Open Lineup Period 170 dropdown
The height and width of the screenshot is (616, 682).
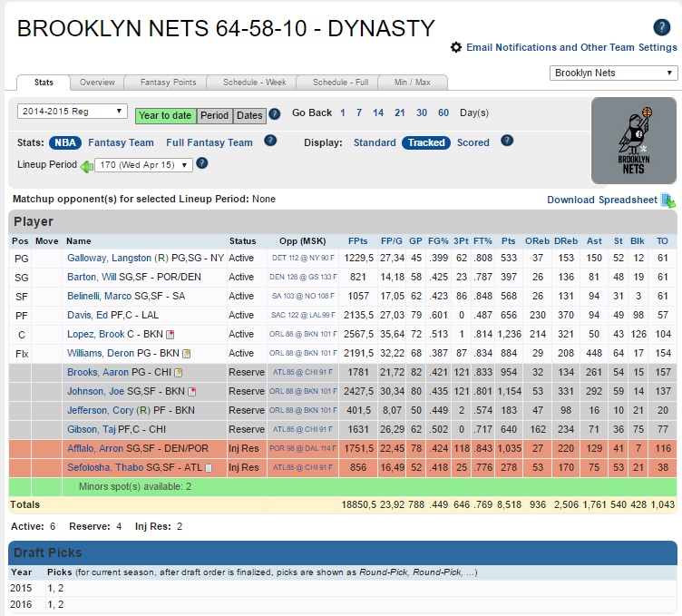pyautogui.click(x=143, y=165)
